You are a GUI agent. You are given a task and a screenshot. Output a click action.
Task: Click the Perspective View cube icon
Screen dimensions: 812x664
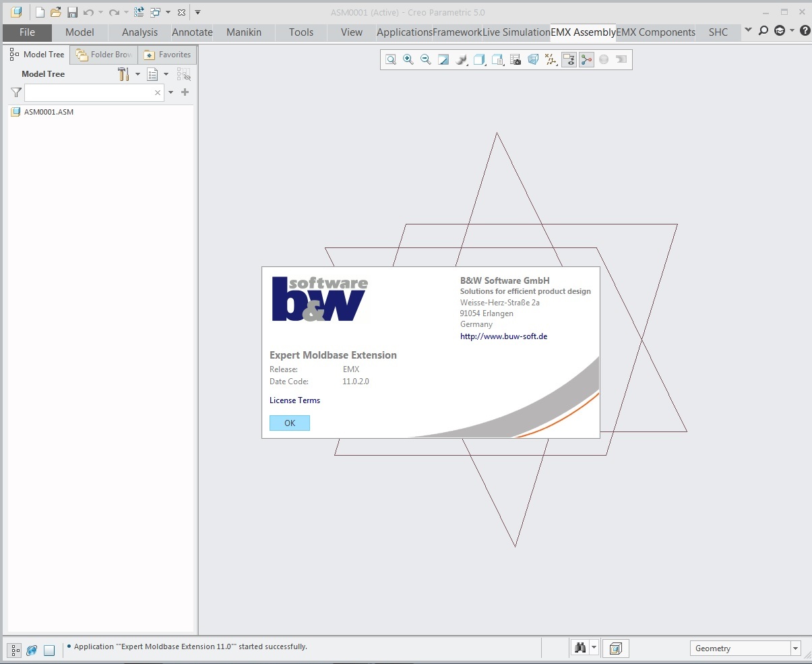pos(533,59)
